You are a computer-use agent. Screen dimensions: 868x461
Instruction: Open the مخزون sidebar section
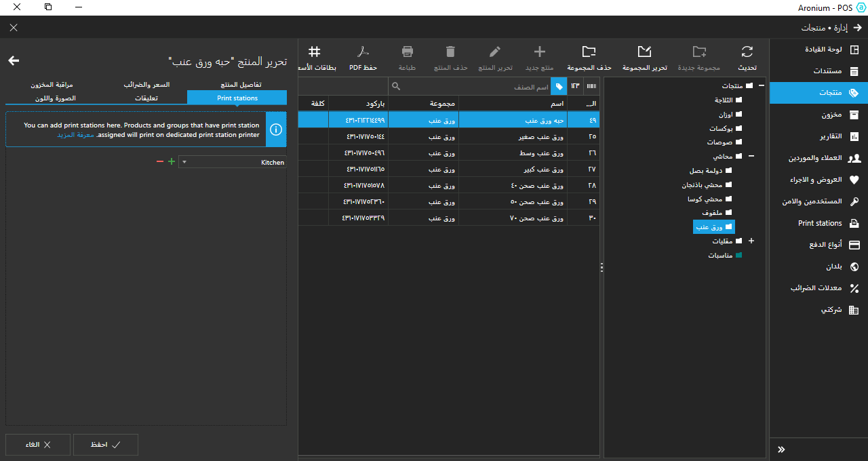[831, 115]
